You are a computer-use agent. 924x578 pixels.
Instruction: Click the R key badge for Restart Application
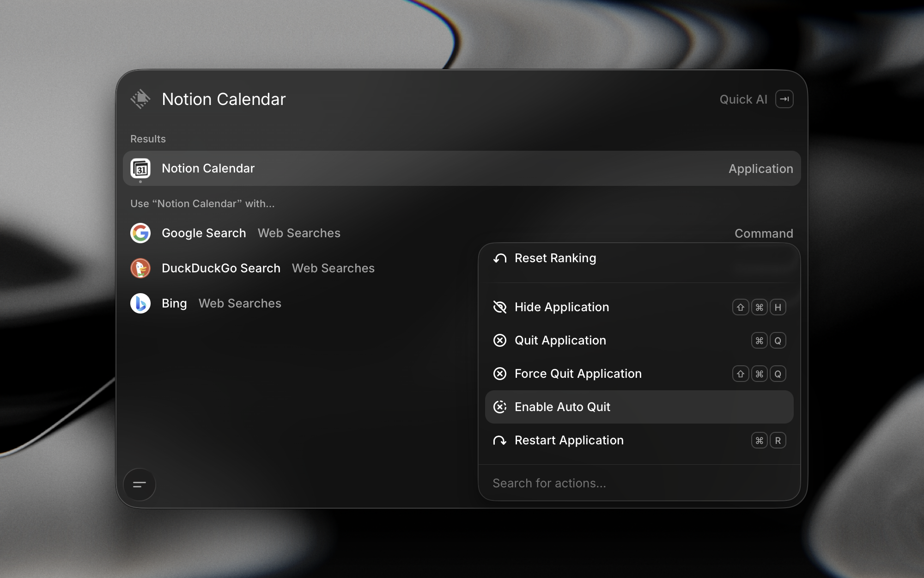point(778,440)
